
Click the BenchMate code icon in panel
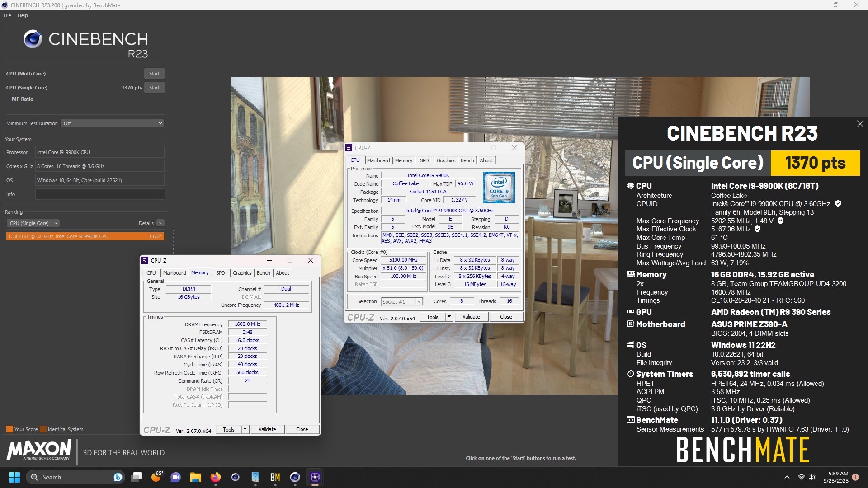630,420
